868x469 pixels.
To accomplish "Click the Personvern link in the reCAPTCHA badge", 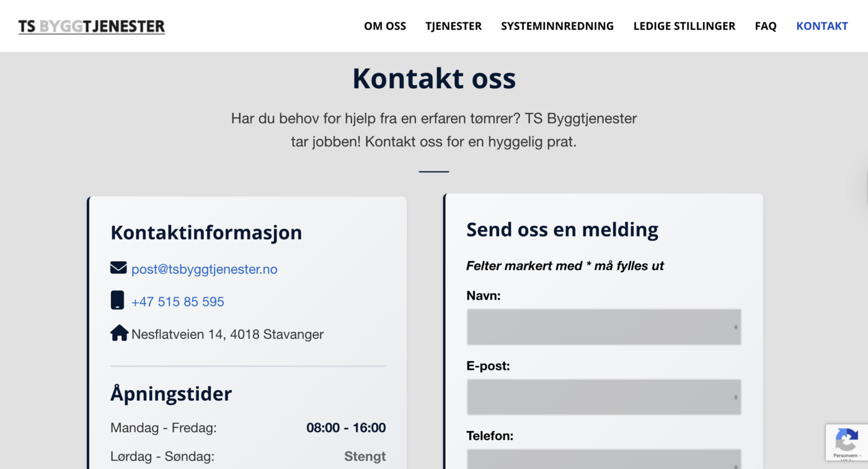I will [845, 456].
